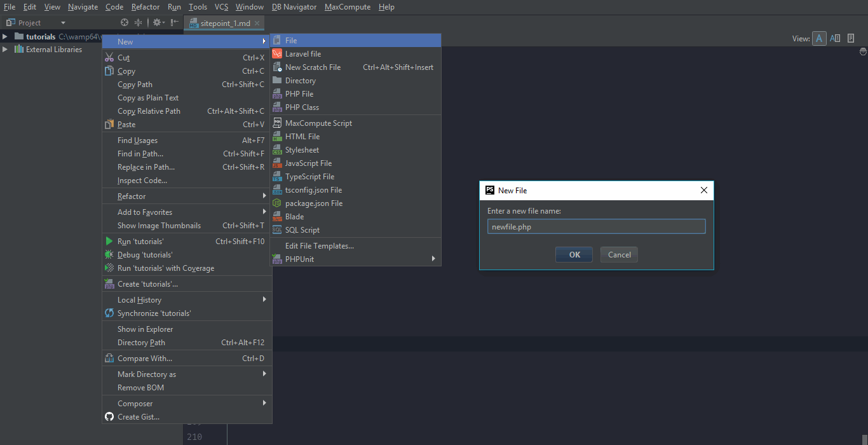Viewport: 868px width, 445px height.
Task: Click the Cut scissors item in context menu
Action: click(x=187, y=58)
